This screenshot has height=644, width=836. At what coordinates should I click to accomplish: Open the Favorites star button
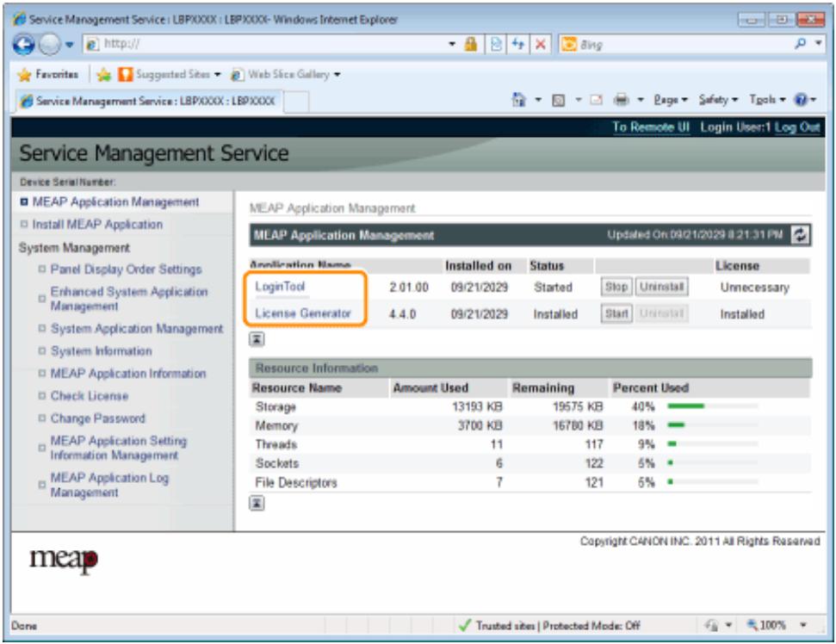(x=47, y=74)
